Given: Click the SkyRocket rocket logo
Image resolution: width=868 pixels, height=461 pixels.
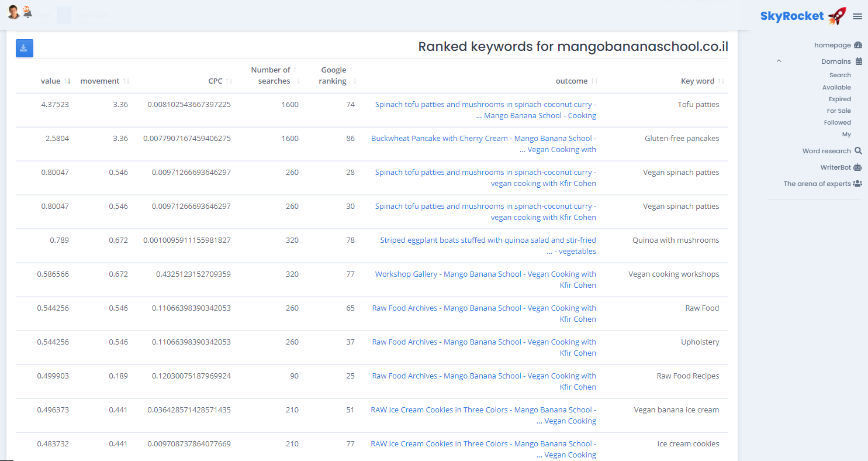Looking at the screenshot, I should click(x=837, y=16).
